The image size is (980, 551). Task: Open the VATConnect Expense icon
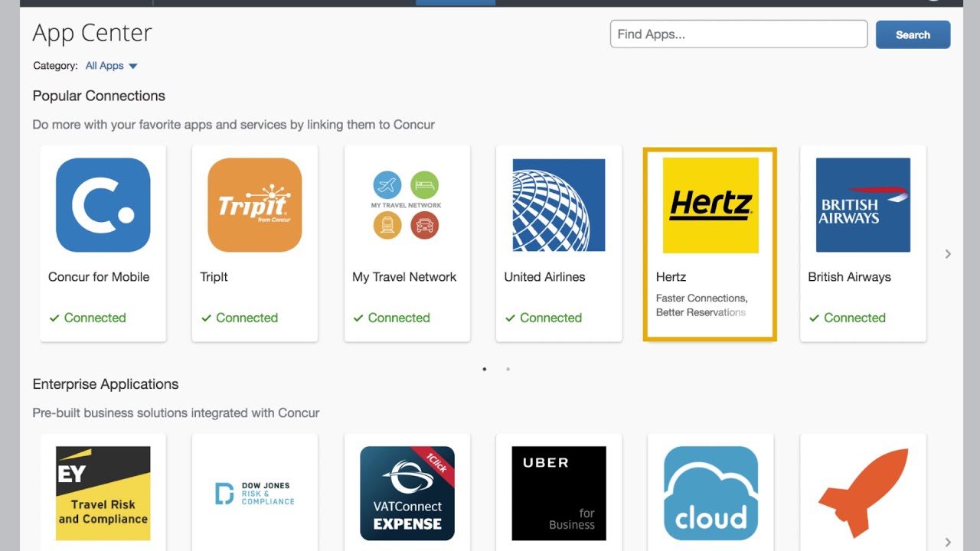[407, 494]
